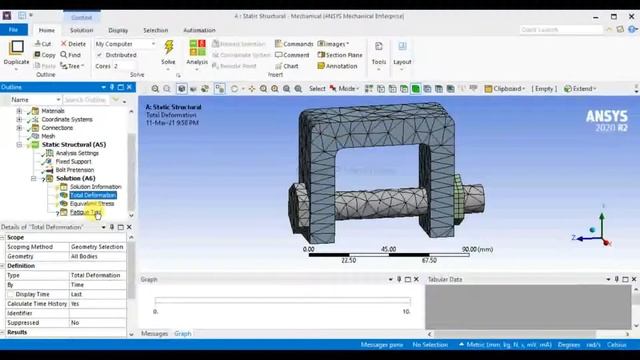This screenshot has width=640, height=360.
Task: Toggle auto-hide pin on the Details panel
Action: (x=112, y=227)
